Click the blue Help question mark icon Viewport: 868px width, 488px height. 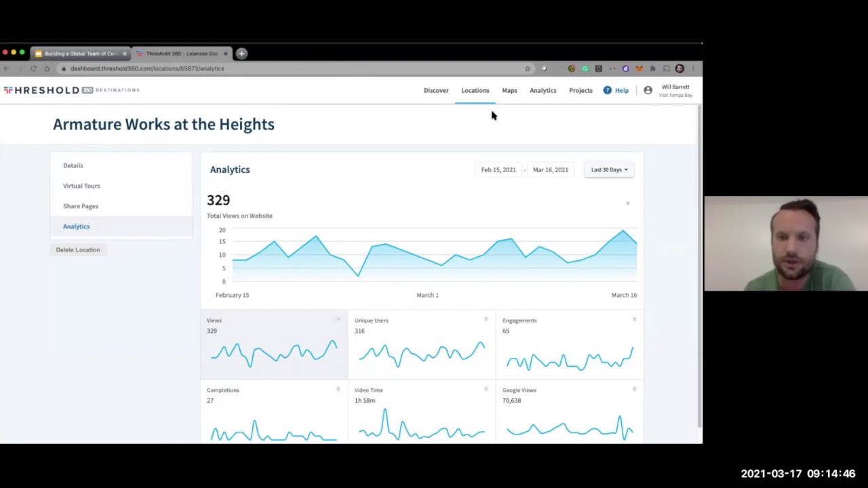tap(607, 90)
